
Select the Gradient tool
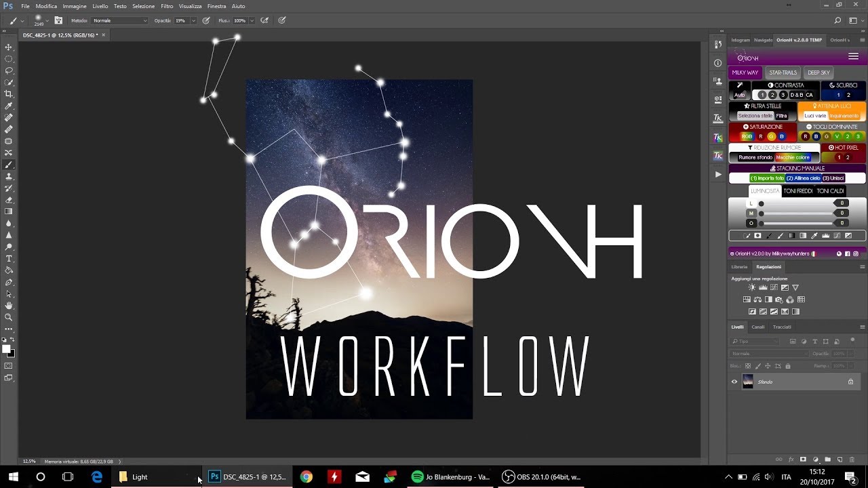(x=9, y=211)
